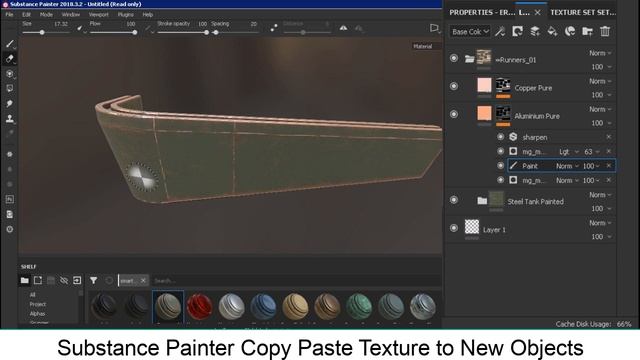
Task: Remove the sharpen effect with its X
Action: click(x=609, y=137)
